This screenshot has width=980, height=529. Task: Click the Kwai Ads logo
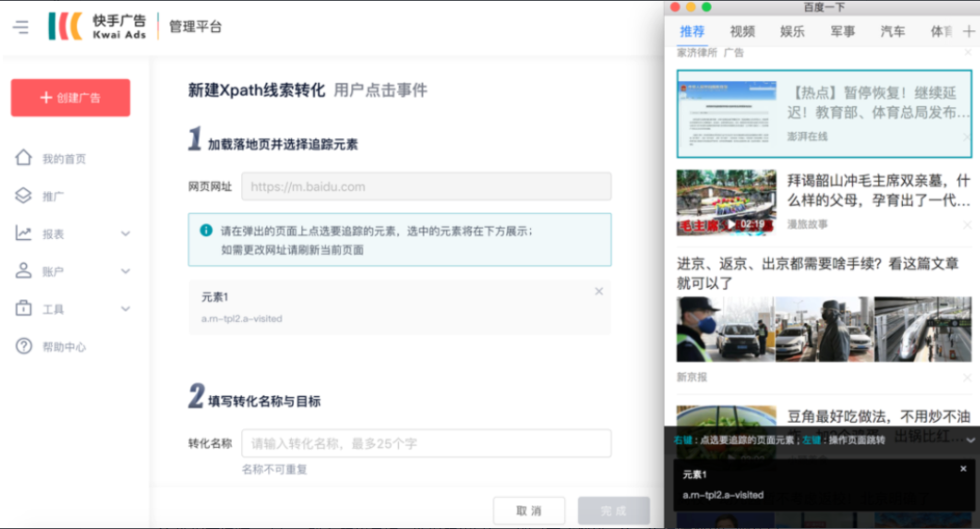(x=97, y=26)
